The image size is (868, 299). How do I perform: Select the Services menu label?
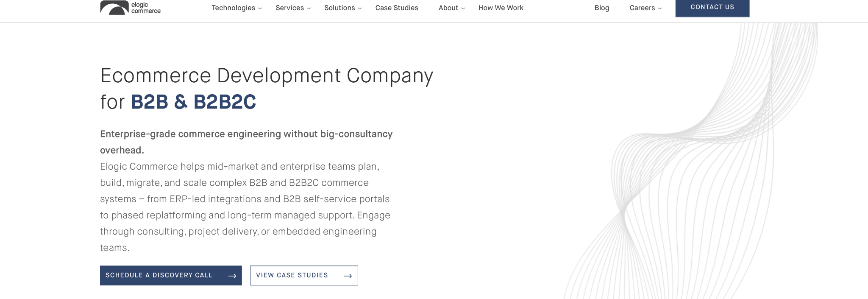click(x=289, y=8)
